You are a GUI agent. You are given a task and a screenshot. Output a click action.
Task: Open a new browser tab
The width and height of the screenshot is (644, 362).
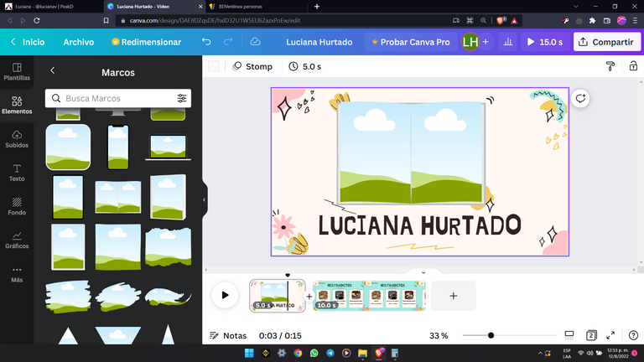coord(317,7)
